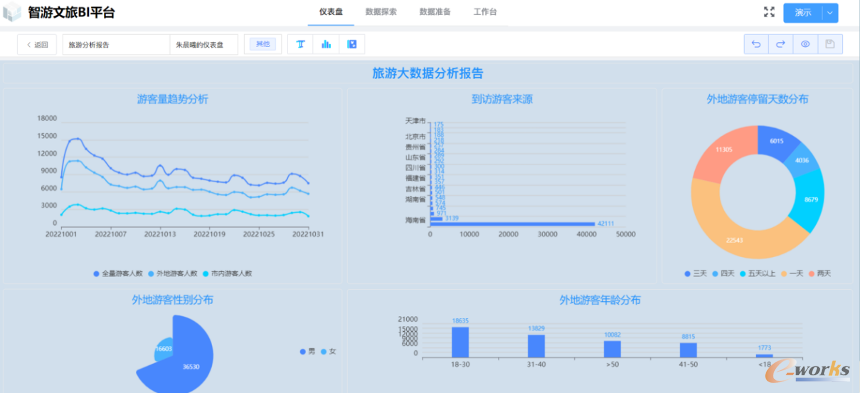Toggle the 三天 legend entry
Image resolution: width=860 pixels, height=393 pixels.
[x=695, y=273]
